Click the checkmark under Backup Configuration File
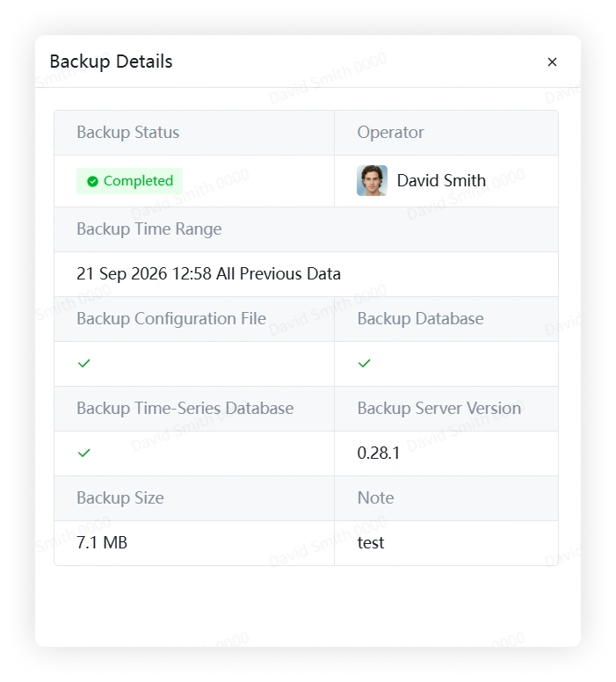616x682 pixels. tap(84, 363)
